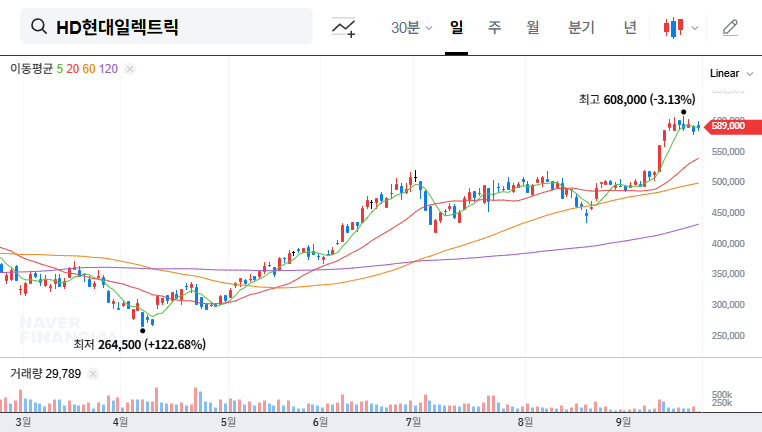The width and height of the screenshot is (762, 432).
Task: Switch to the 분기 quarterly tab
Action: [581, 27]
